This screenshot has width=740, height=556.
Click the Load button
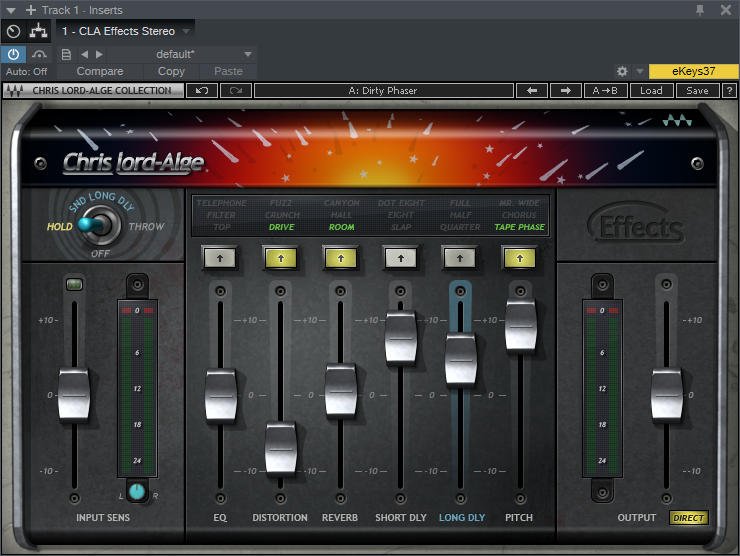[x=651, y=90]
